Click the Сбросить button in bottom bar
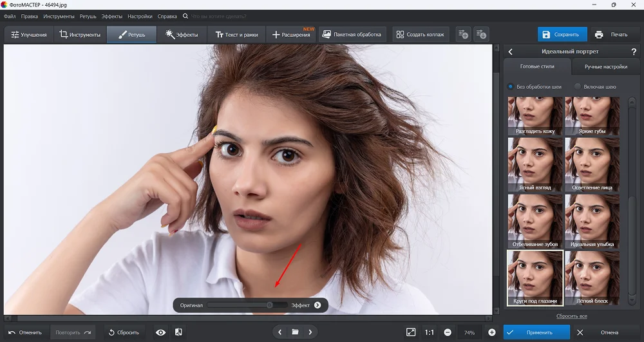Viewport: 644px width, 342px height. click(x=124, y=332)
